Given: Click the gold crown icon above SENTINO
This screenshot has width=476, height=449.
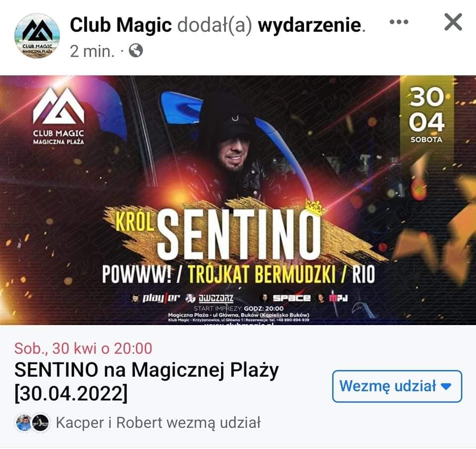Looking at the screenshot, I should click(315, 208).
